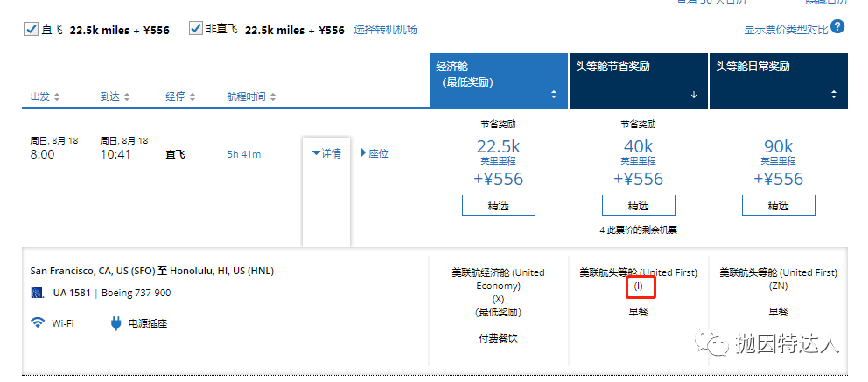Viewport: 868px width, 382px height.
Task: Click the 直飞 stop type in flight row
Action: (175, 155)
